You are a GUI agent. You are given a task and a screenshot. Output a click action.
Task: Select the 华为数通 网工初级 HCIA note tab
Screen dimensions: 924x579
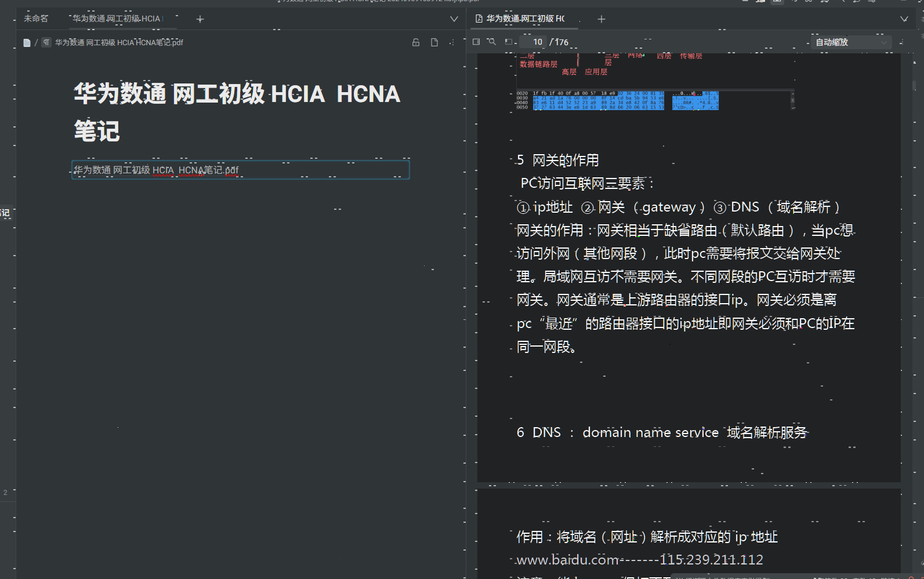[x=117, y=19]
